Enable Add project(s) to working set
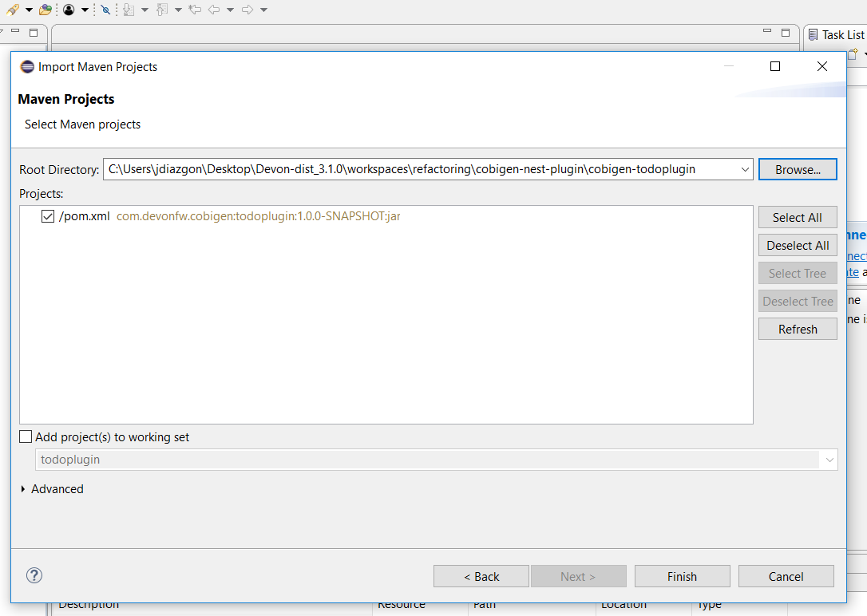 coord(26,437)
